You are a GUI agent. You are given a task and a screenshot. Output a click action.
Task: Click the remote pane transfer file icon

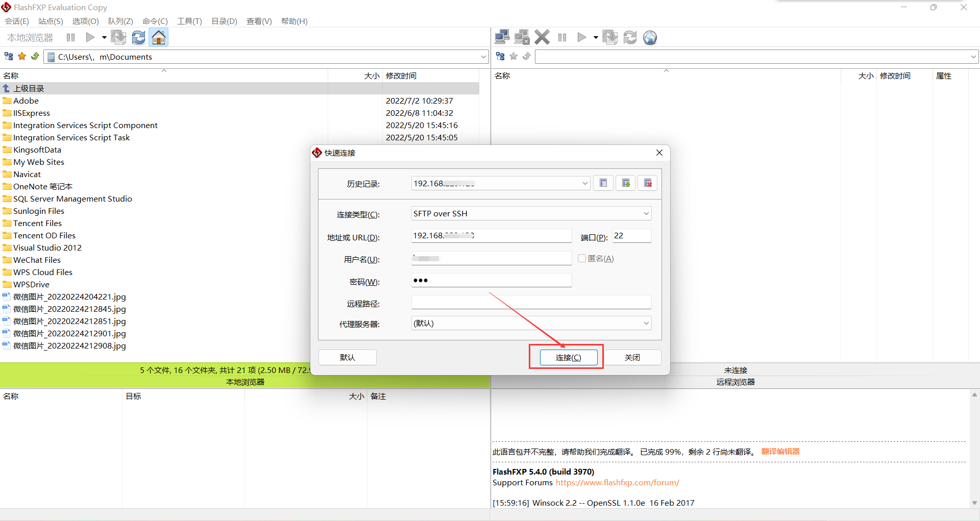coord(610,37)
